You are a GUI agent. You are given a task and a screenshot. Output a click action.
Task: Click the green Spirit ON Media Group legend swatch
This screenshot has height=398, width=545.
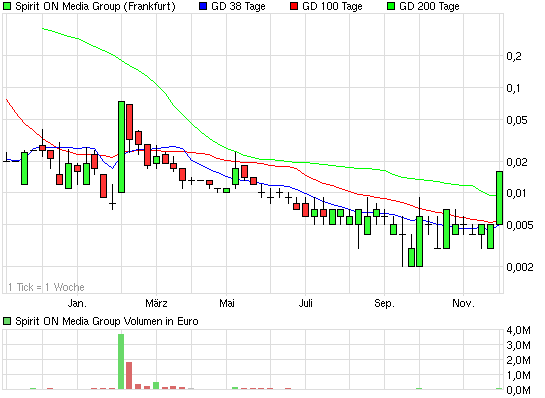[x=7, y=6]
